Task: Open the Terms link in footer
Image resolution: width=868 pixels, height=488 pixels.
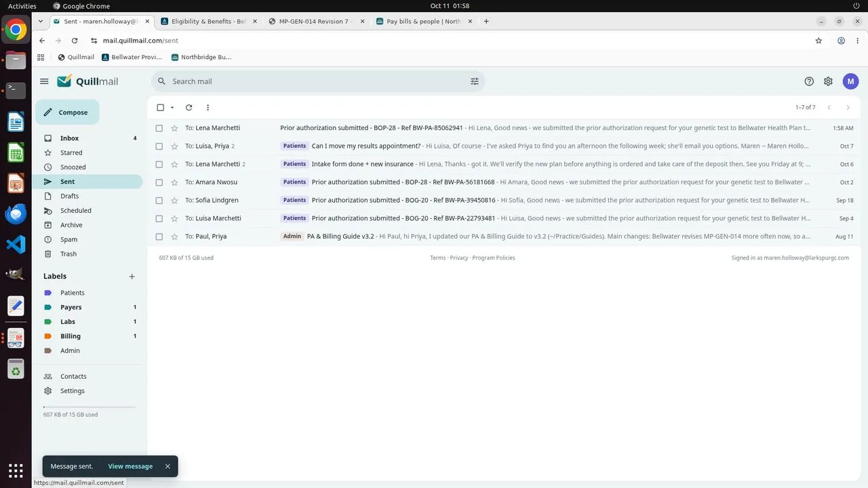Action: tap(437, 258)
